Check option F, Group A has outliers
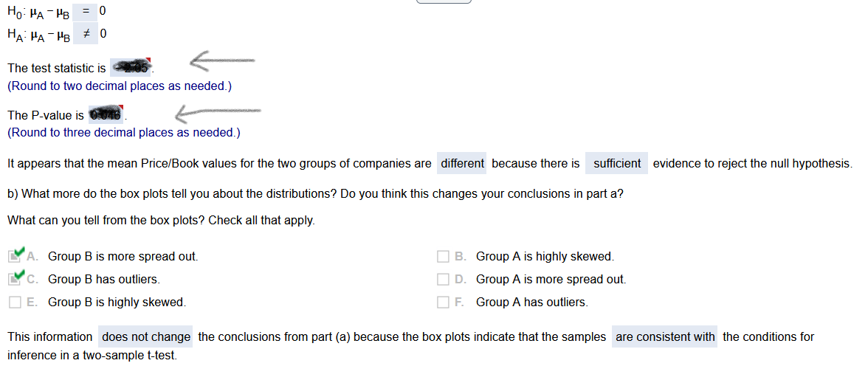868x380 pixels. [443, 303]
